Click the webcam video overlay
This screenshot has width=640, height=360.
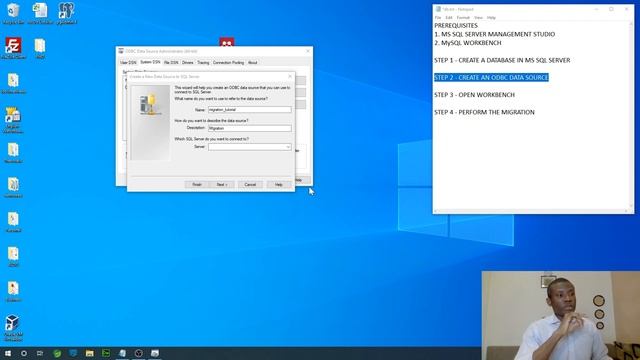(x=560, y=316)
